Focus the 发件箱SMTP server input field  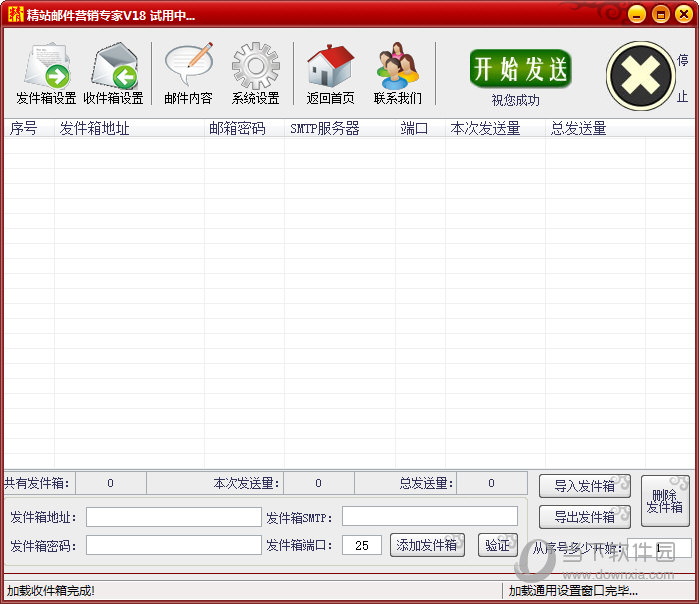(x=429, y=517)
